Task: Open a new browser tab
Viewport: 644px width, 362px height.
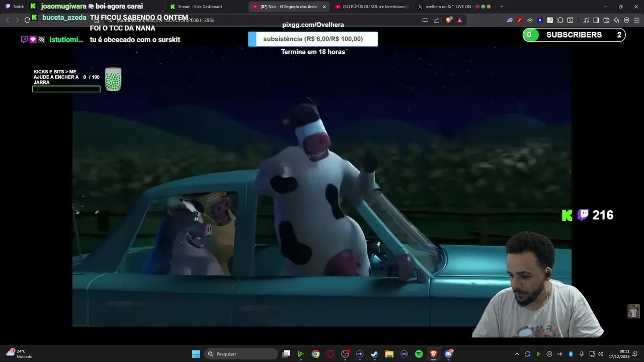Action: coord(502,7)
